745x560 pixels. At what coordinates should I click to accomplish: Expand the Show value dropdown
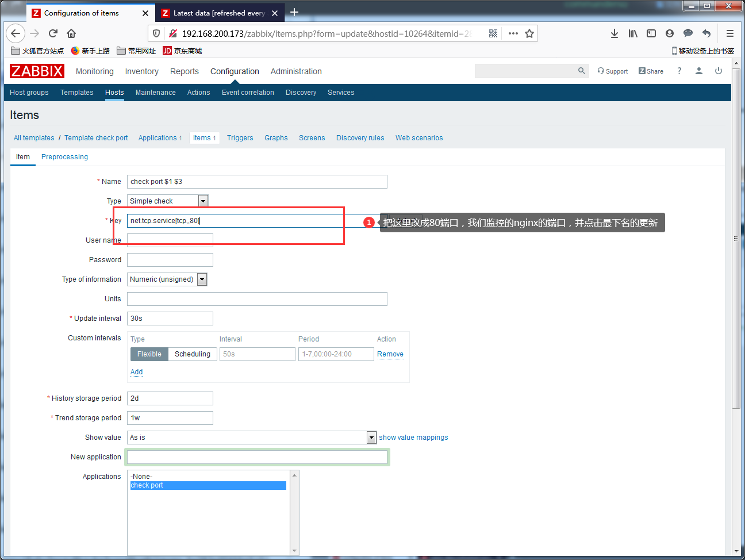[x=371, y=438]
